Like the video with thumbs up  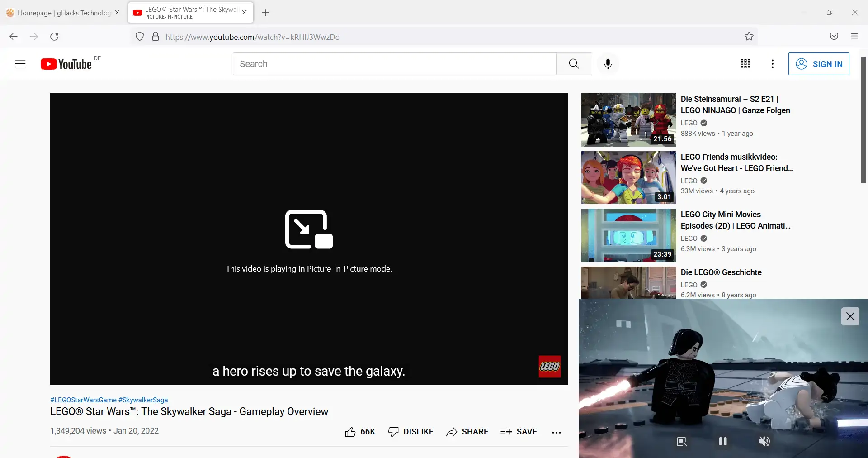click(x=360, y=432)
